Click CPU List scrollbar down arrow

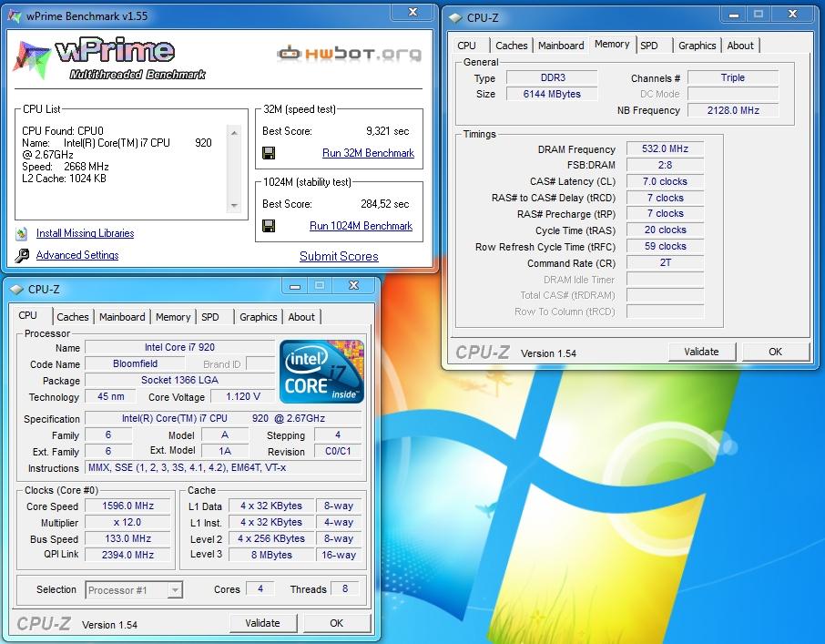coord(234,206)
